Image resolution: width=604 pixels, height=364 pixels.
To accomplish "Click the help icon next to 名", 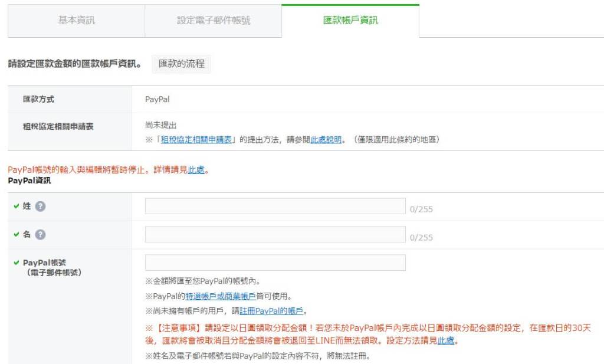I will coord(41,234).
